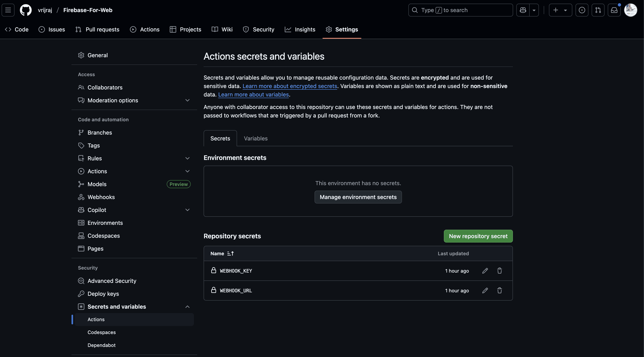Click the pencil edit icon for WEBHOOK_KEY

point(485,271)
